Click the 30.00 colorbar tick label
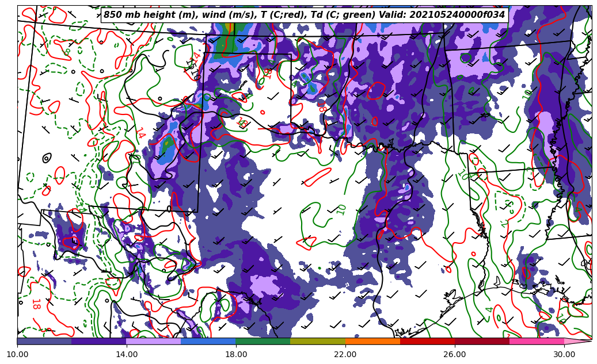The image size is (597, 364). click(564, 354)
